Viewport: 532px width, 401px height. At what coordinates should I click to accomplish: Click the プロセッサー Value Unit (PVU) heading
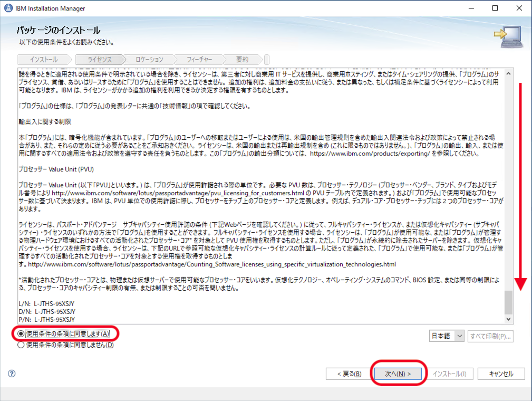click(56, 169)
